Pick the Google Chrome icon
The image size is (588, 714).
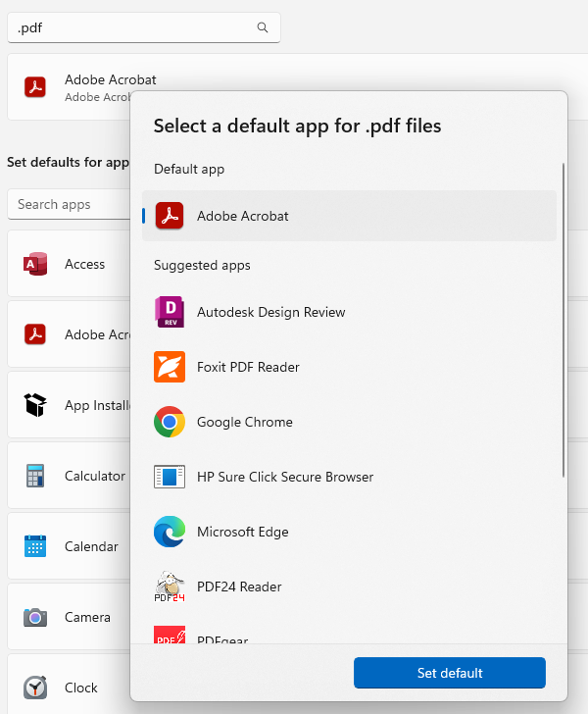170,422
